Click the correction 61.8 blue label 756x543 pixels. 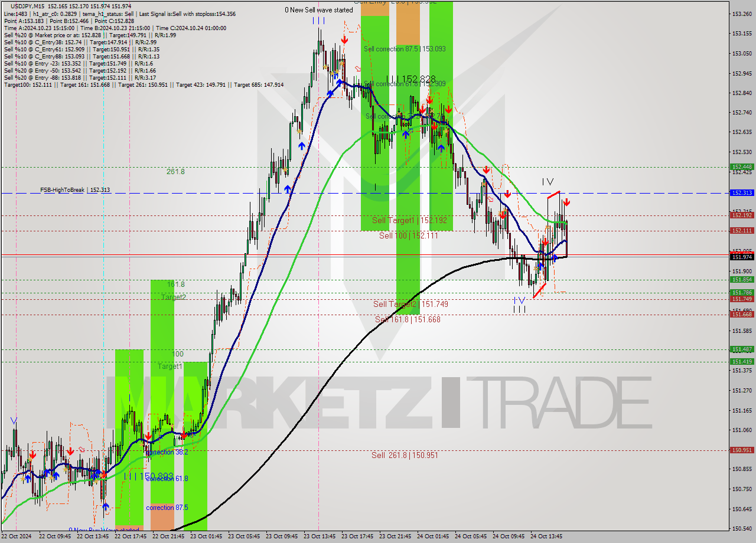167,478
